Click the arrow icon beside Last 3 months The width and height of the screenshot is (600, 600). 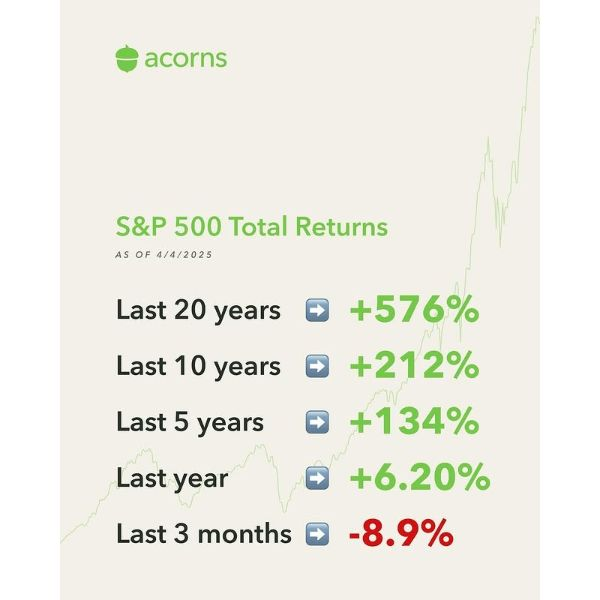point(317,534)
